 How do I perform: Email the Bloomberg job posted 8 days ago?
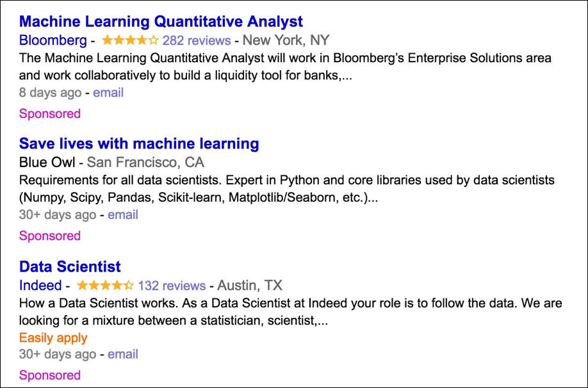click(108, 93)
